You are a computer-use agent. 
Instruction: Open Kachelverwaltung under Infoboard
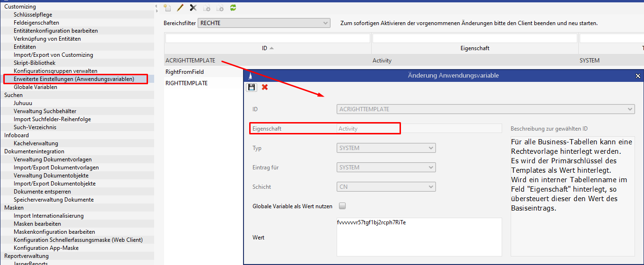(36, 143)
